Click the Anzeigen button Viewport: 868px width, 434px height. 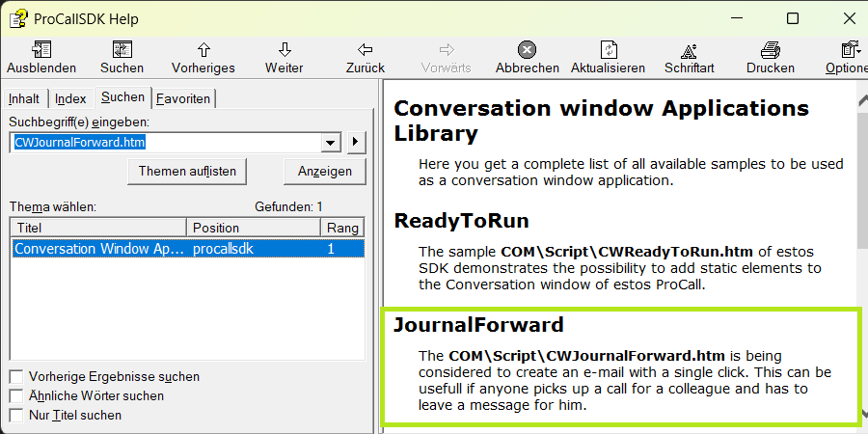(x=325, y=171)
